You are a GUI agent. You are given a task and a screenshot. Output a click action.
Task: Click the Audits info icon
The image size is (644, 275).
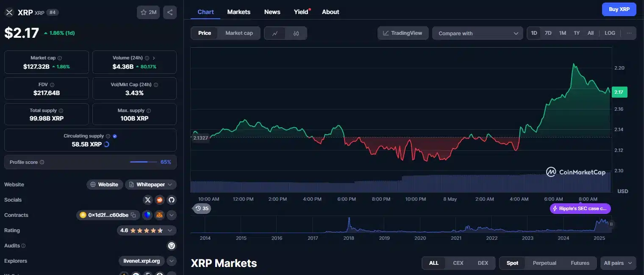pyautogui.click(x=23, y=246)
